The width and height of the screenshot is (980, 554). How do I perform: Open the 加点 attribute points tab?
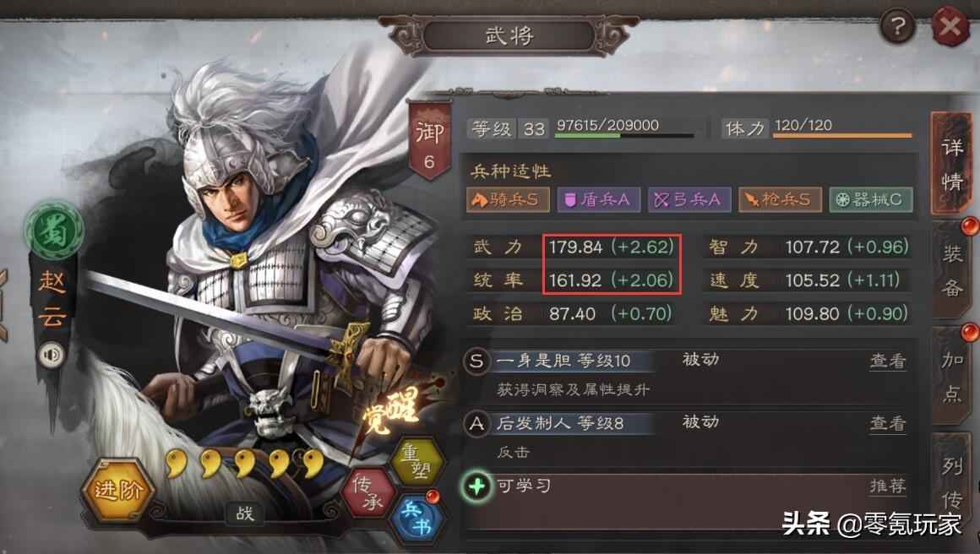tap(952, 377)
